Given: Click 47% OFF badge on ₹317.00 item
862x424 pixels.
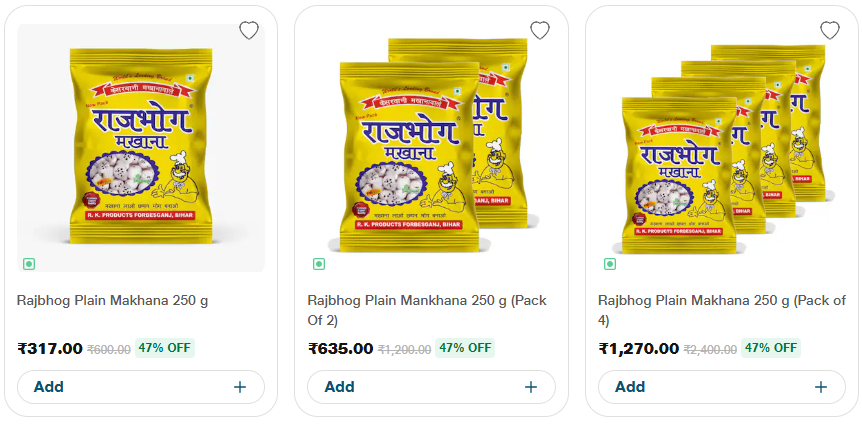Looking at the screenshot, I should coord(164,348).
